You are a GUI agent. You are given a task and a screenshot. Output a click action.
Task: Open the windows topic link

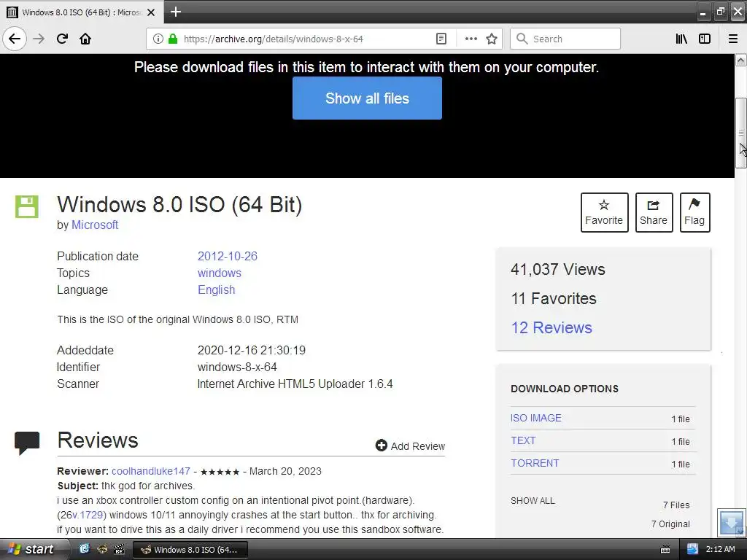pyautogui.click(x=219, y=273)
